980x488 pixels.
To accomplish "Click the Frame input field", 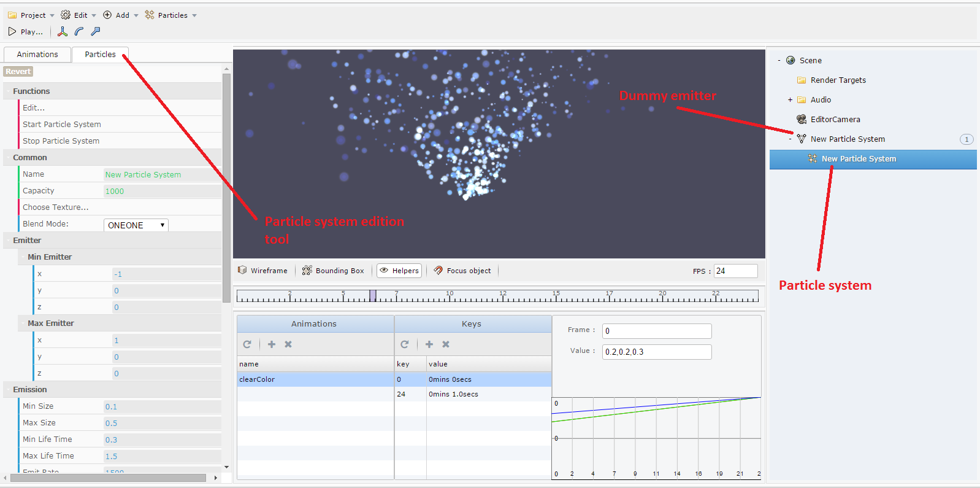I will click(x=657, y=331).
